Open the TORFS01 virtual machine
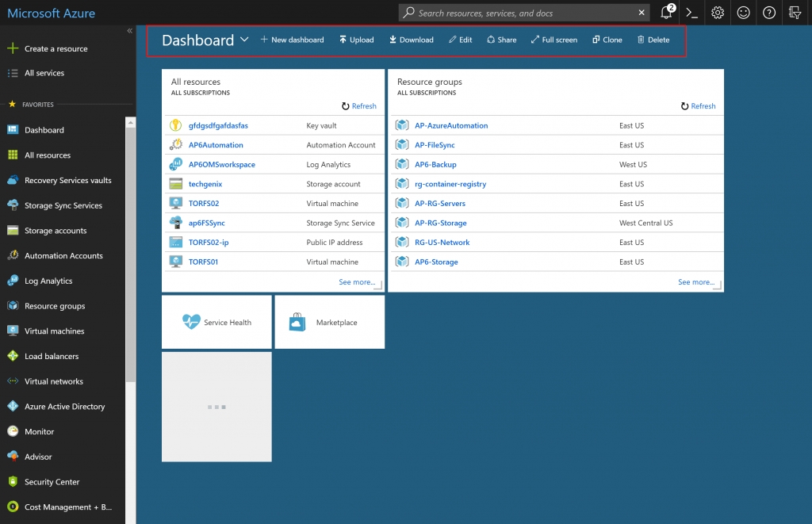812x524 pixels. click(203, 262)
